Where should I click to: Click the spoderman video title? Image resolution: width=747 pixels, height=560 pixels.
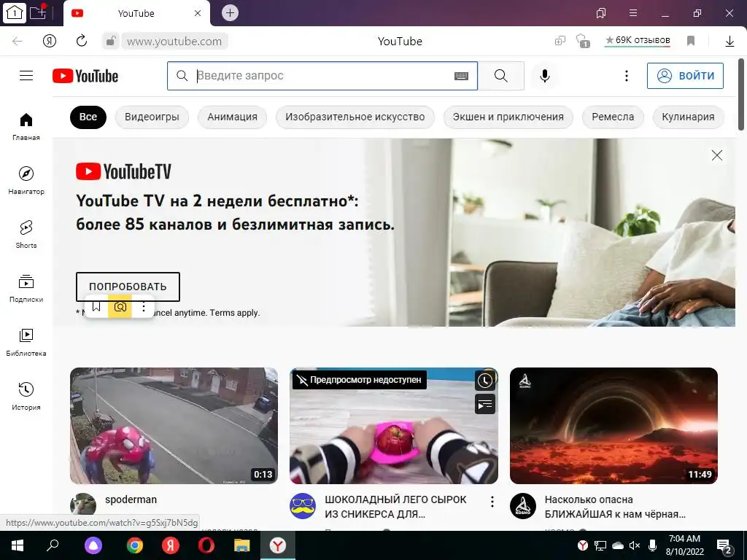(131, 499)
